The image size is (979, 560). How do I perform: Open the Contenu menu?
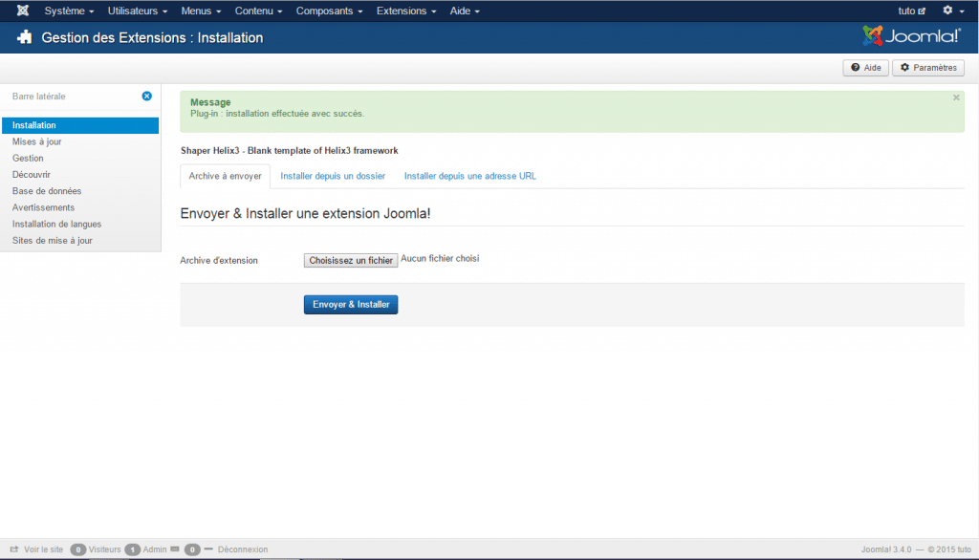tap(258, 11)
